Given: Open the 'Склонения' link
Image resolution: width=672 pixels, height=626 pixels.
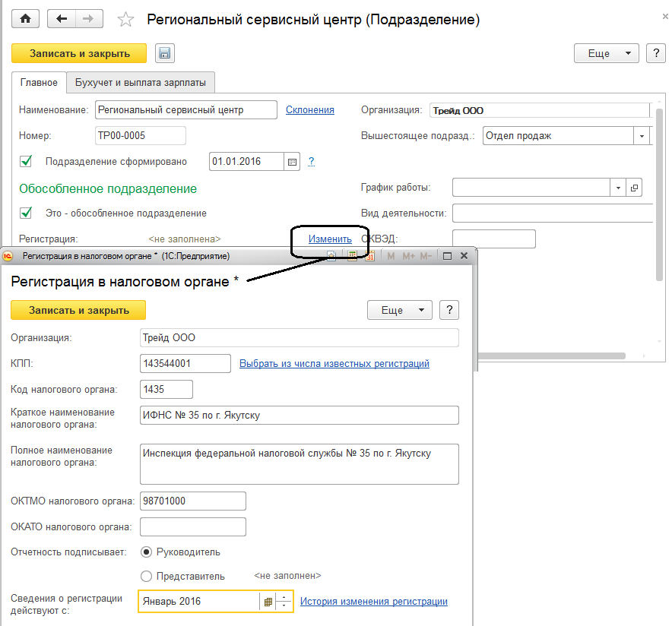Looking at the screenshot, I should pyautogui.click(x=310, y=110).
